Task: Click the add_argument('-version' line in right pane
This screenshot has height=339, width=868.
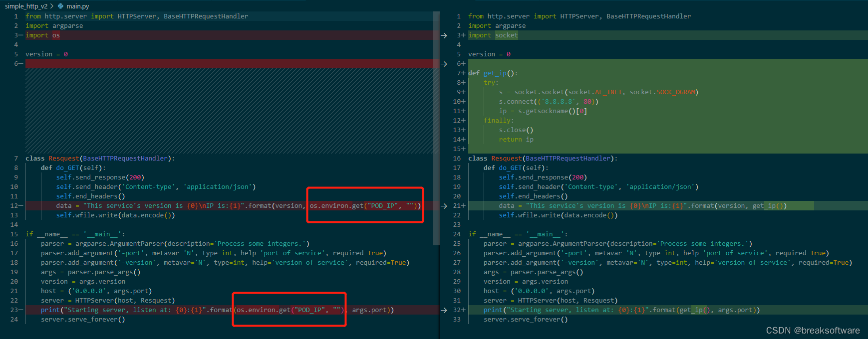Action: click(668, 263)
